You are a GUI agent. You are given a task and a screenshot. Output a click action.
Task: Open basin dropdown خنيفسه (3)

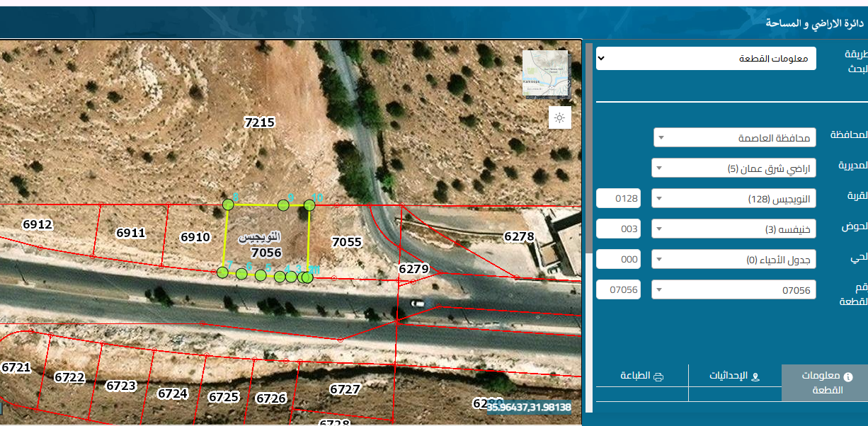[733, 229]
